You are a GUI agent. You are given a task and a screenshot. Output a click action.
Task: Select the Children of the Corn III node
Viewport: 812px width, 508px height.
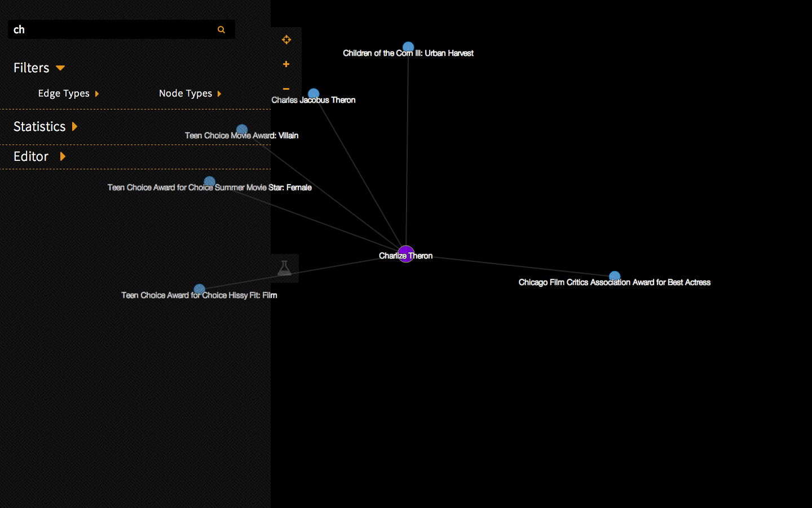(x=408, y=47)
